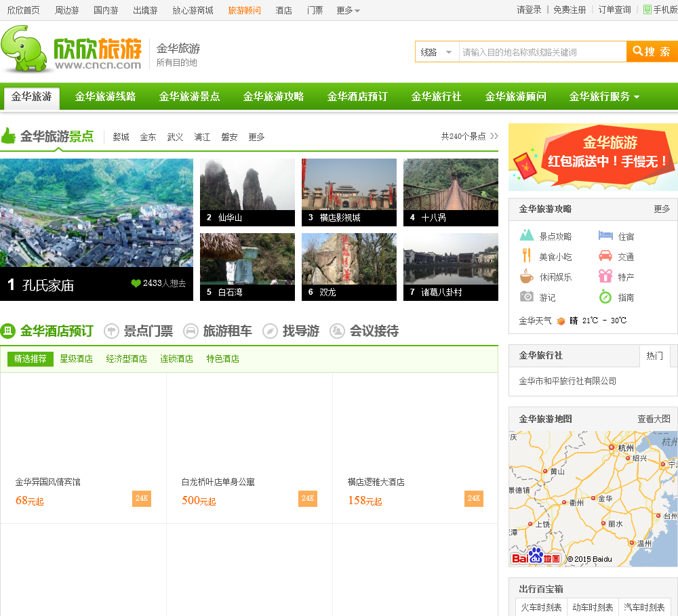Go to 金华旅游攻略 nav item
This screenshot has width=678, height=616.
click(273, 96)
